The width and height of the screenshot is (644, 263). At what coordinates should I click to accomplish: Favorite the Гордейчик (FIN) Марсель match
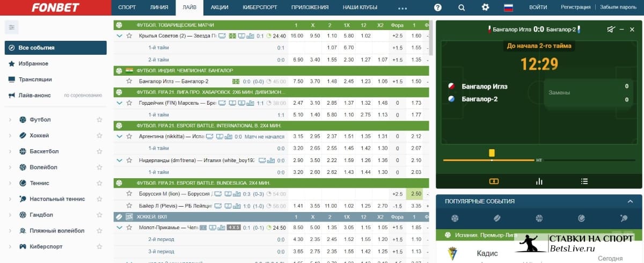pos(129,103)
